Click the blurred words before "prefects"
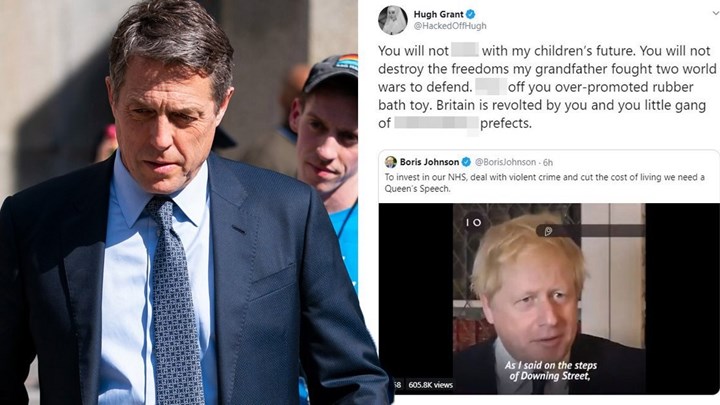The width and height of the screenshot is (720, 405). [436, 124]
